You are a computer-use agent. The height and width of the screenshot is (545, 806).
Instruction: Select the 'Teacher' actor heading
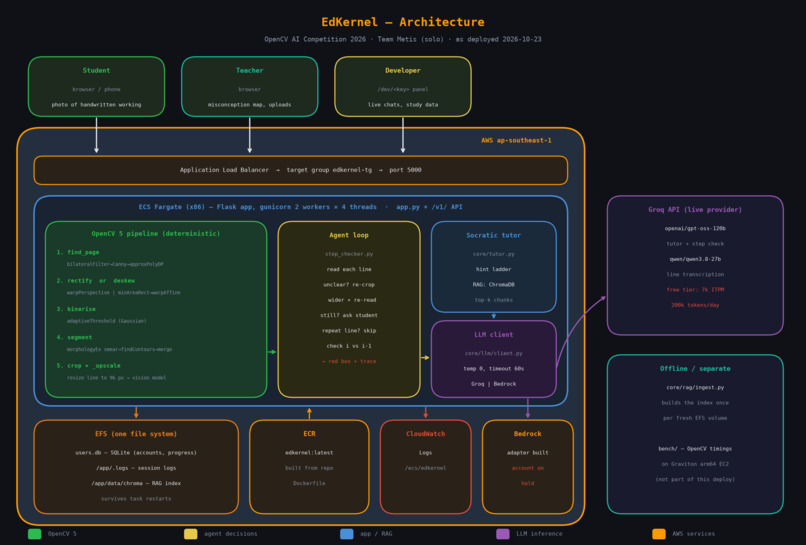(249, 70)
